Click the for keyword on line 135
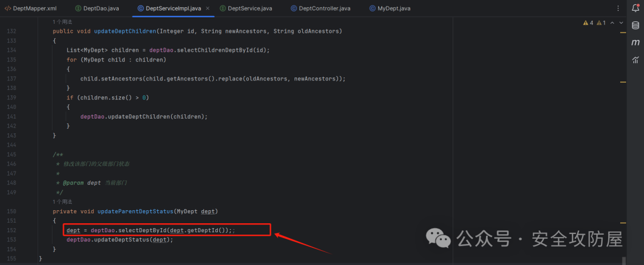 [72, 60]
